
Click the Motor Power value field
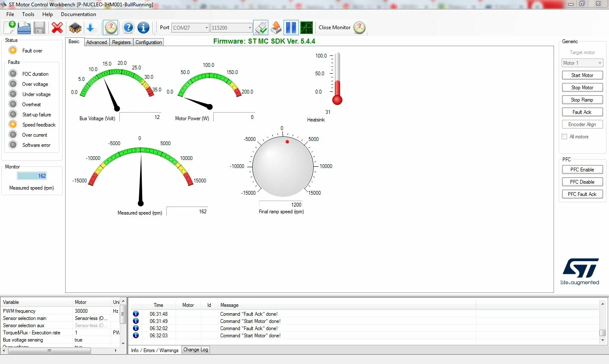234,117
